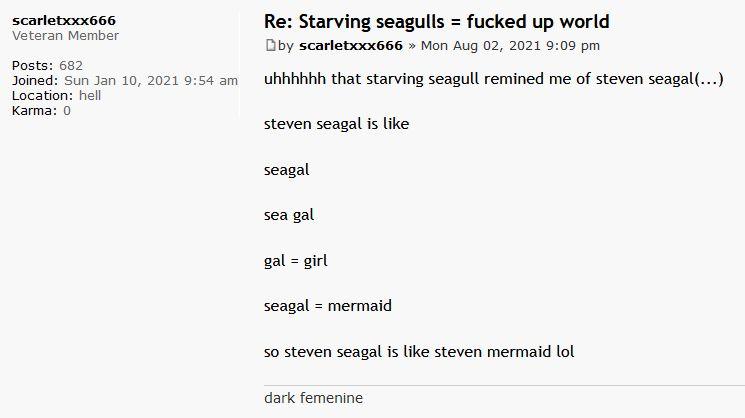Click the 'steven mermaid lol' final line
745x418 pixels.
pyautogui.click(x=419, y=352)
